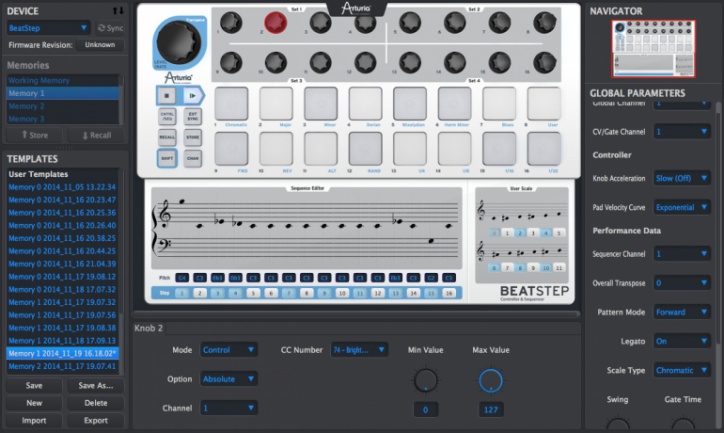Click the Stop transport button on BeatStep
This screenshot has height=433, width=724.
(x=167, y=96)
